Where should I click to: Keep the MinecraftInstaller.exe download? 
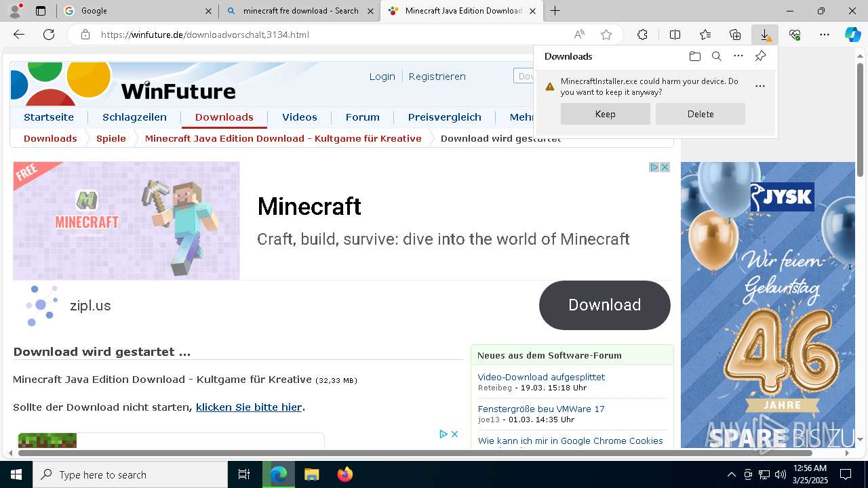(606, 114)
